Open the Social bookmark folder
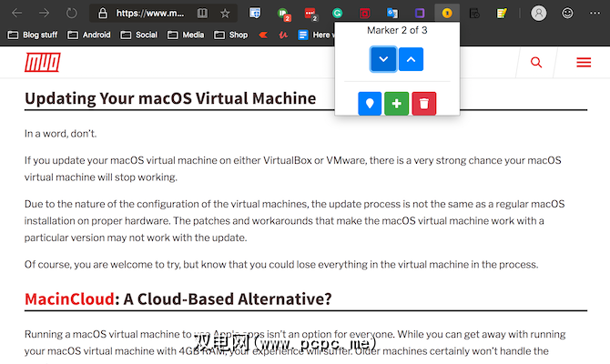 tap(138, 35)
